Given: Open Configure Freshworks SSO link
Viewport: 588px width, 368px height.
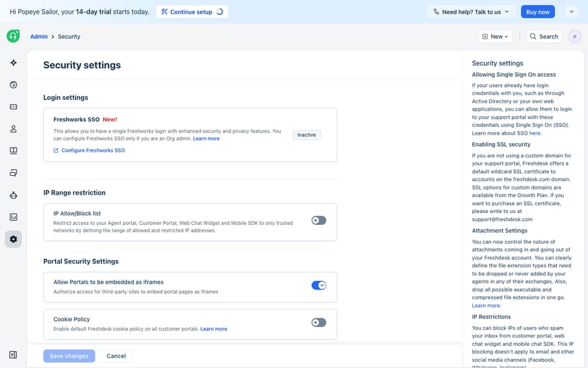Looking at the screenshot, I should point(93,150).
